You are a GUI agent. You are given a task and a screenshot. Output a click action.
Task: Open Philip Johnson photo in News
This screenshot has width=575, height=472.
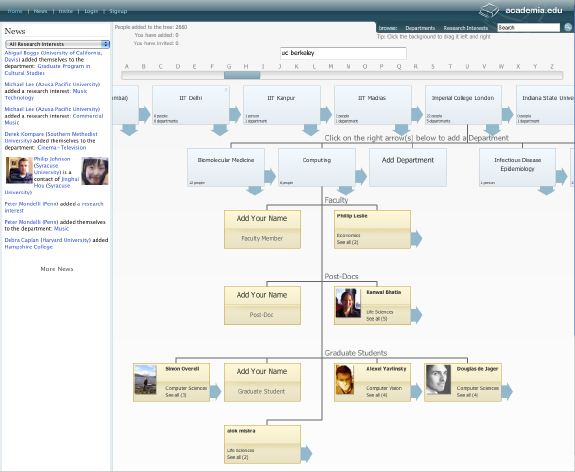[x=19, y=171]
